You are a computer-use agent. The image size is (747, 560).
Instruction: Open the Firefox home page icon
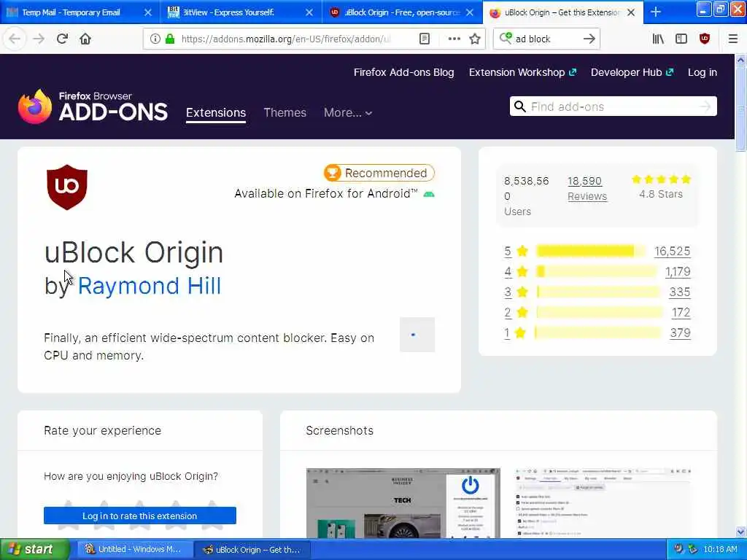point(85,39)
